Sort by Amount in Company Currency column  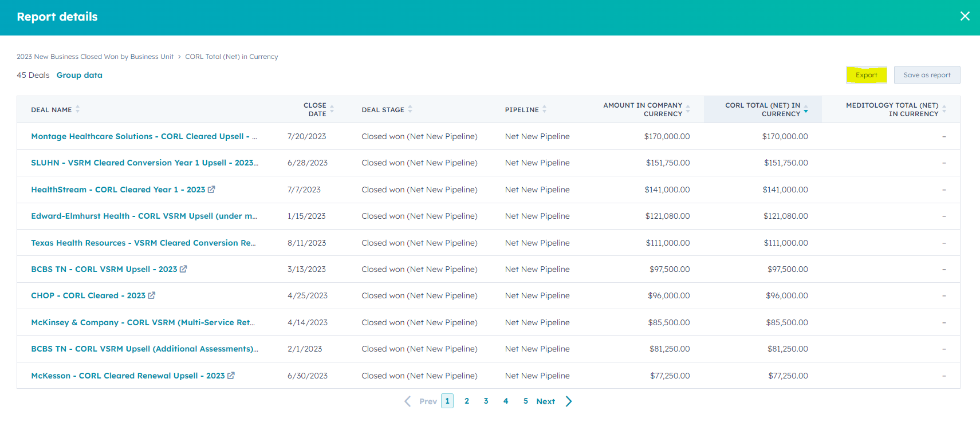tap(687, 109)
